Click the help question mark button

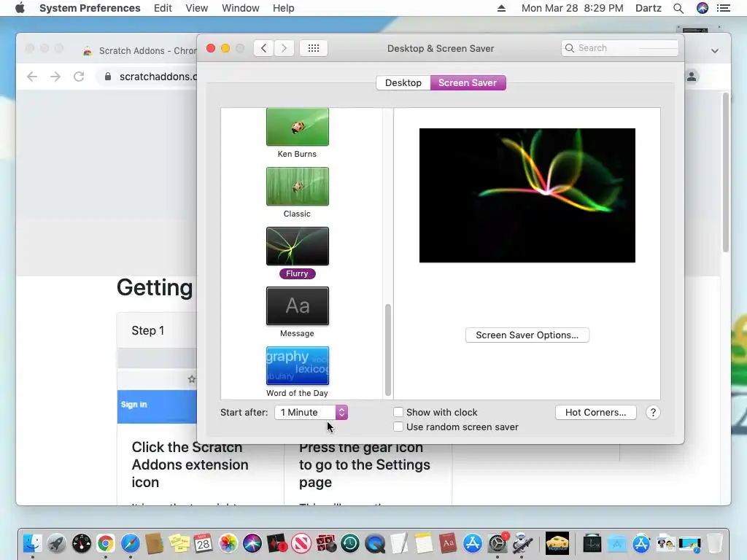(x=653, y=413)
